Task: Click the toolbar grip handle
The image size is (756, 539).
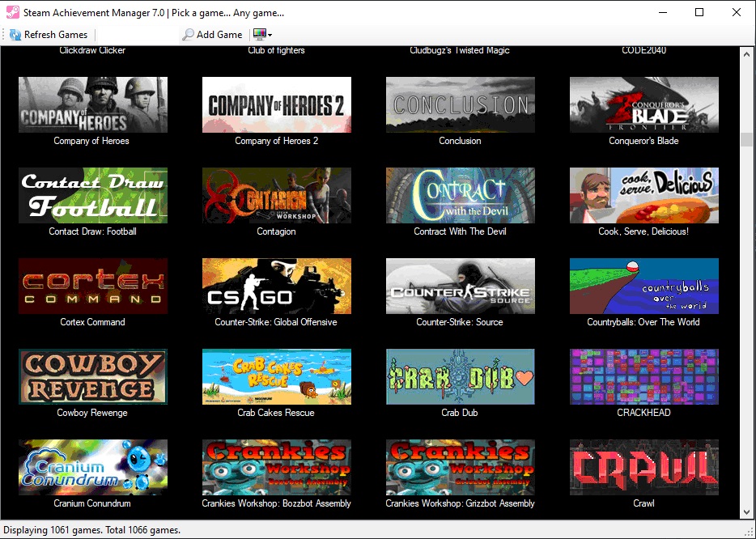Action: [x=3, y=35]
